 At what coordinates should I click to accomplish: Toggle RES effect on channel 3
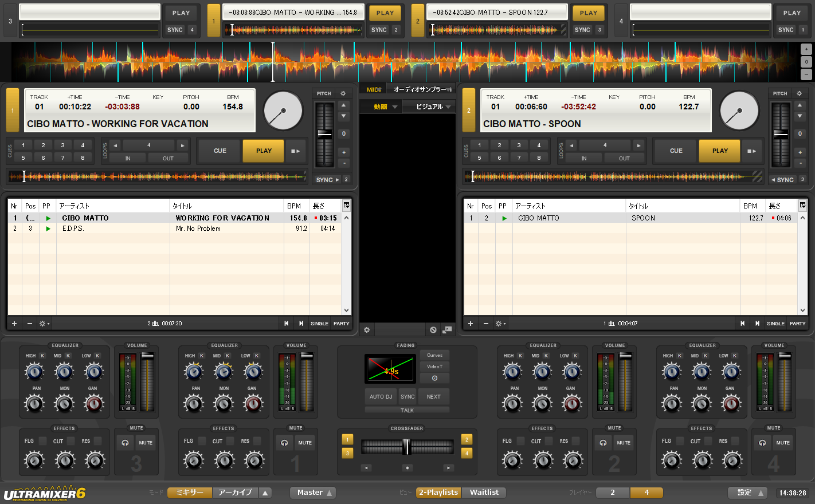[x=98, y=441]
